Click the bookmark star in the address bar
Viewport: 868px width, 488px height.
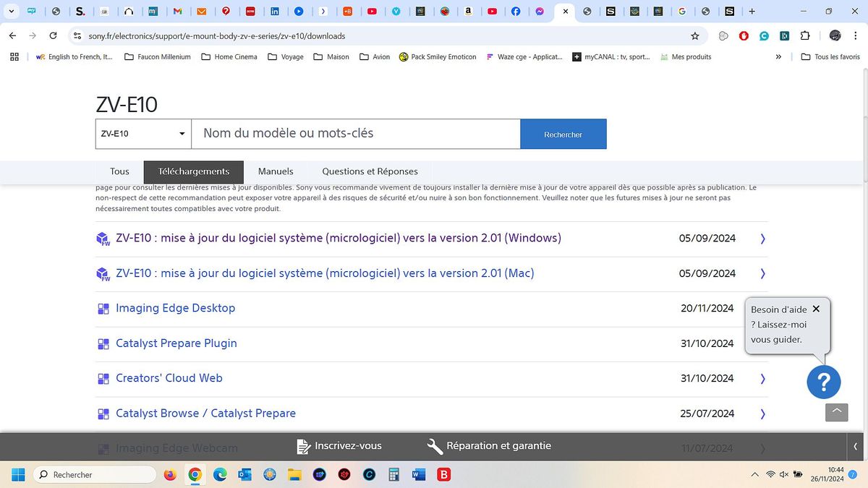click(694, 35)
